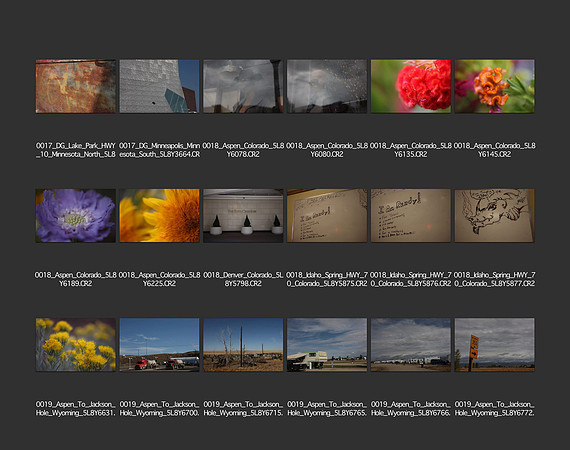Select the ink sketch drawing thumbnail
Viewport: 570px width, 450px height.
tap(495, 216)
